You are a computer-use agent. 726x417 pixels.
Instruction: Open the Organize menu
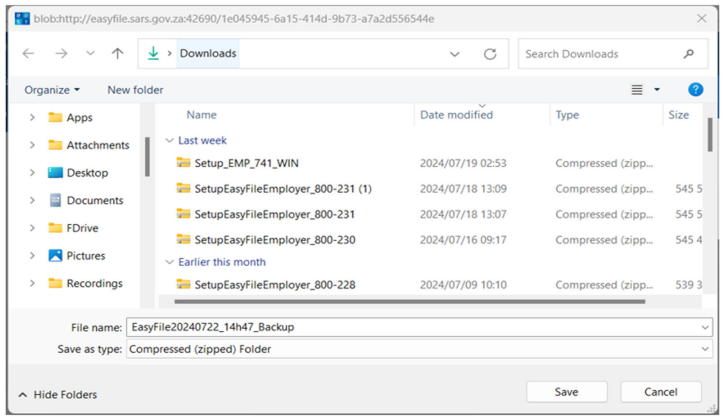(x=52, y=90)
